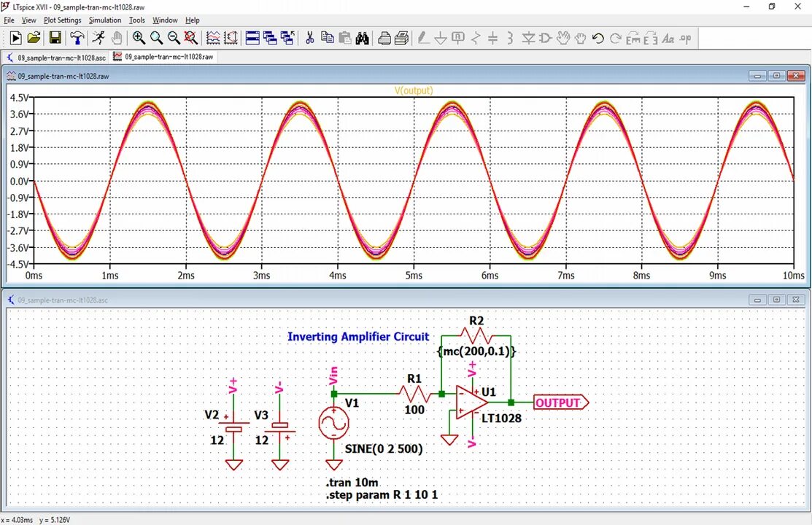The image size is (812, 525).
Task: Open the Window menu
Action: coord(165,20)
